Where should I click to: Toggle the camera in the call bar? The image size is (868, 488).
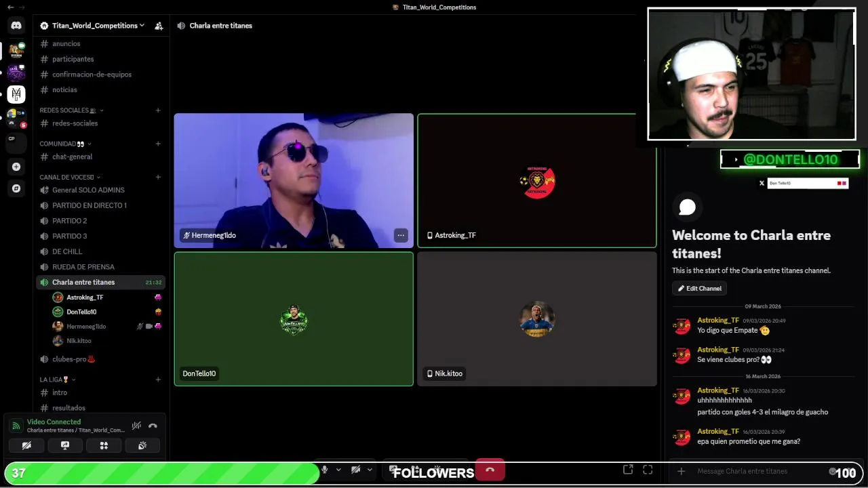coord(355,470)
